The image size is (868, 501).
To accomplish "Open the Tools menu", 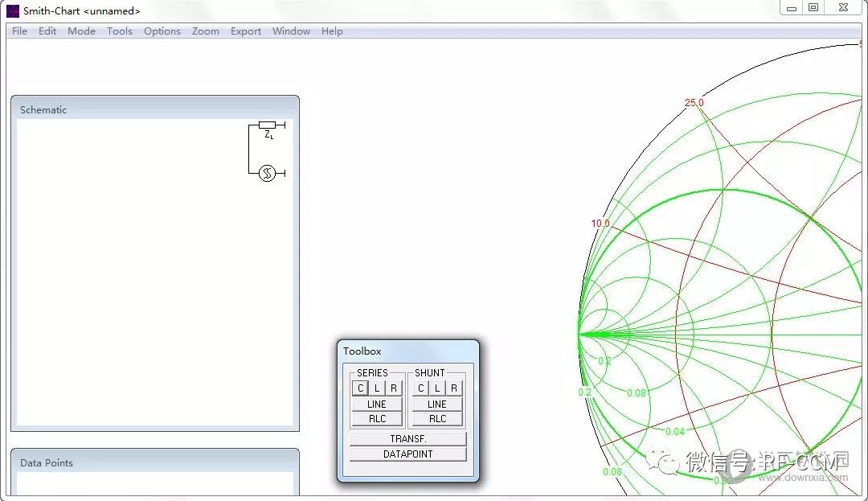I will (120, 31).
